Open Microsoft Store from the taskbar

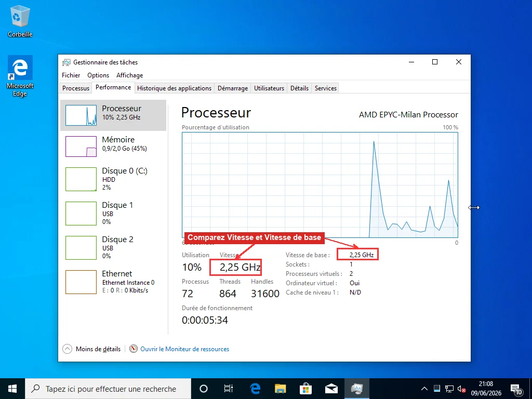coord(305,389)
